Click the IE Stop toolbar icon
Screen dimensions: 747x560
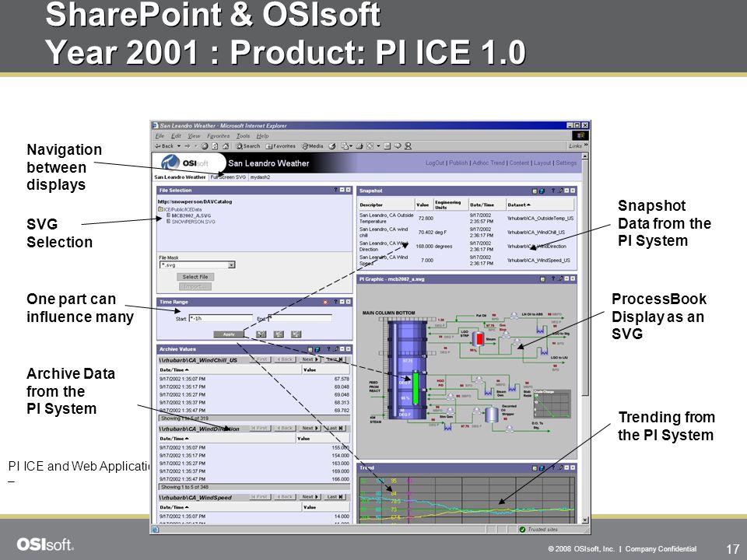tap(205, 146)
